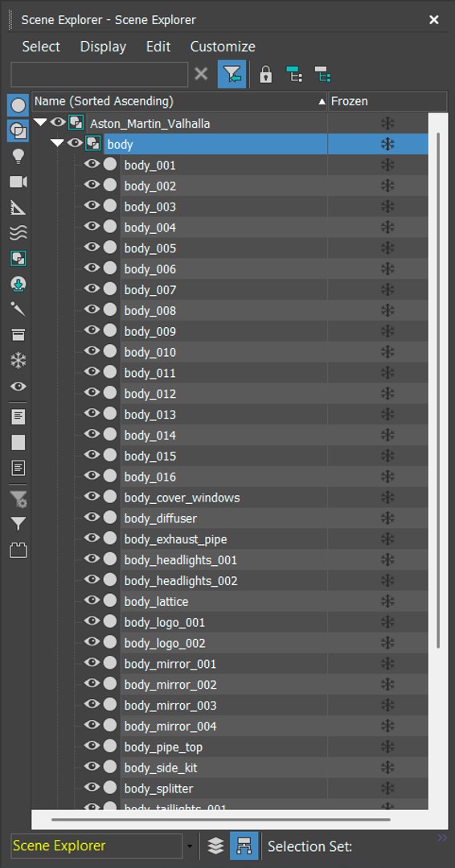Toggle Display Object XRefs icon

pyautogui.click(x=18, y=285)
